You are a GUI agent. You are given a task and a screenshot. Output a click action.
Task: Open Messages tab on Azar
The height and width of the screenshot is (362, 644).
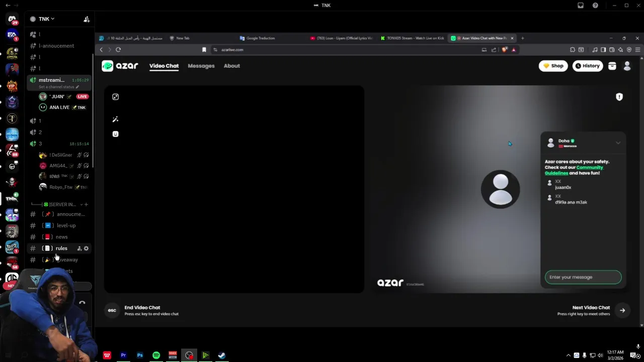[x=201, y=66]
